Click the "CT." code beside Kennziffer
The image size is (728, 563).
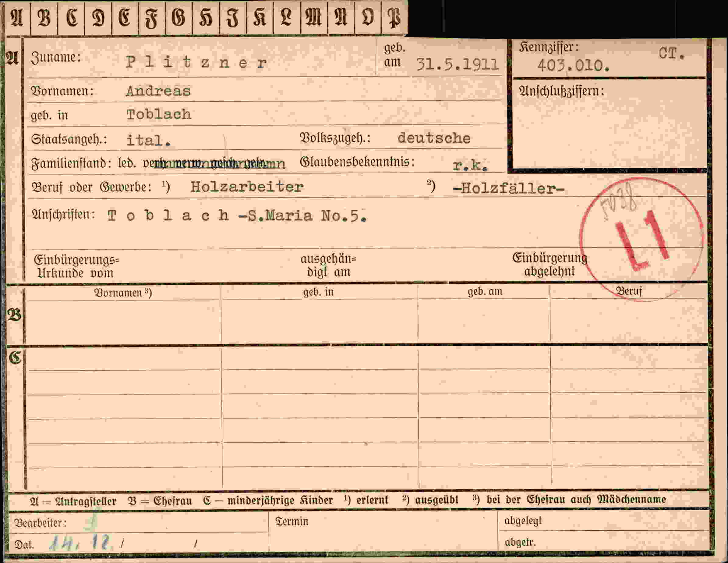click(x=672, y=53)
